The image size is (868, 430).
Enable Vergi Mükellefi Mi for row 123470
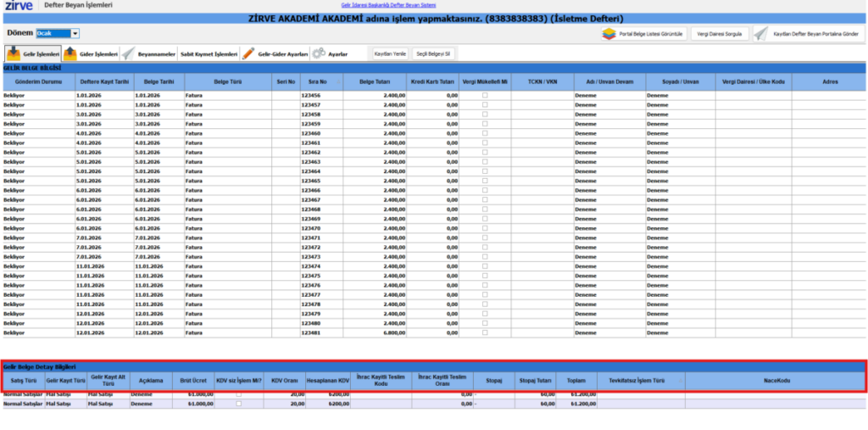pyautogui.click(x=486, y=228)
